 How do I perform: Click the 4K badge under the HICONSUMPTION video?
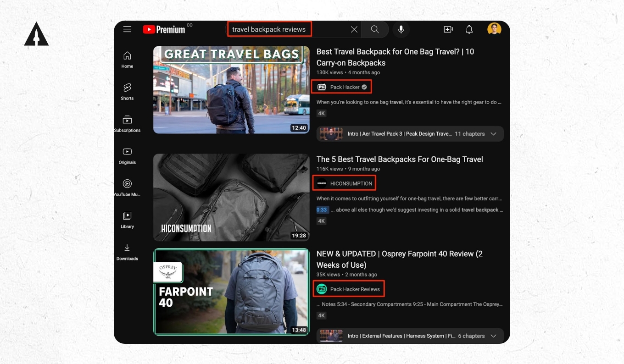(322, 221)
